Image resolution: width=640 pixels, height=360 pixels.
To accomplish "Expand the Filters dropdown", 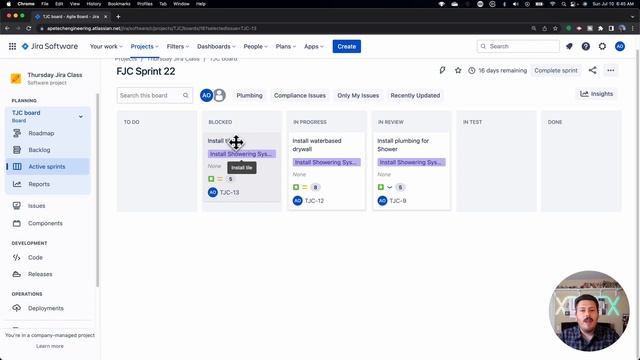I will tap(178, 47).
